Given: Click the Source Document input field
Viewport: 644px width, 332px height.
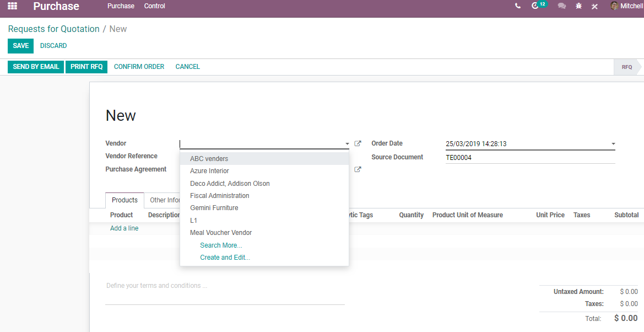Looking at the screenshot, I should tap(530, 158).
